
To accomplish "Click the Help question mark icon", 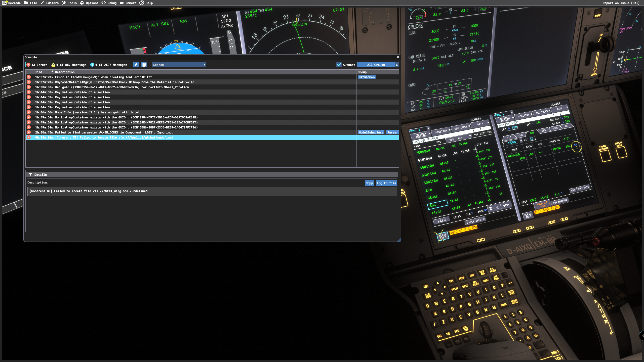I will [142, 3].
